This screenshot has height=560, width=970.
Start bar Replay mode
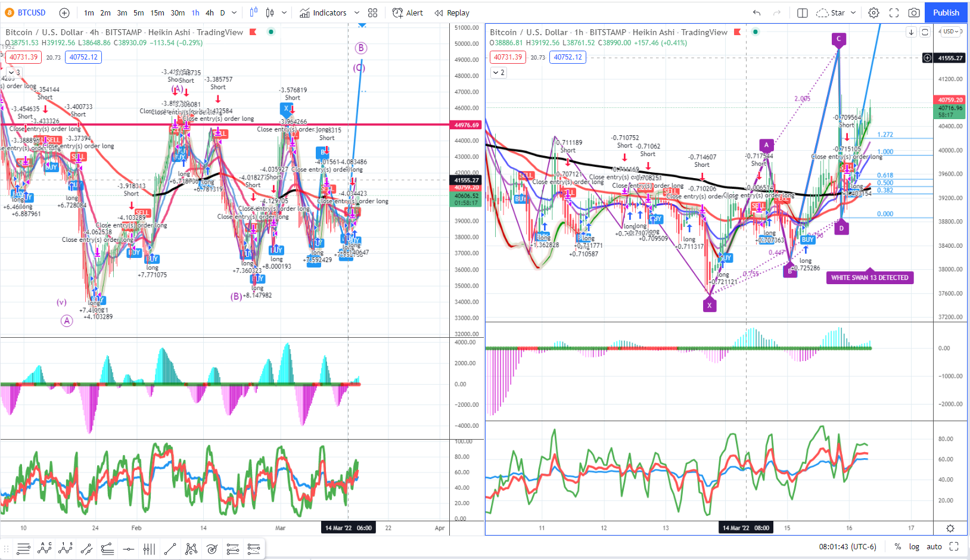[452, 13]
